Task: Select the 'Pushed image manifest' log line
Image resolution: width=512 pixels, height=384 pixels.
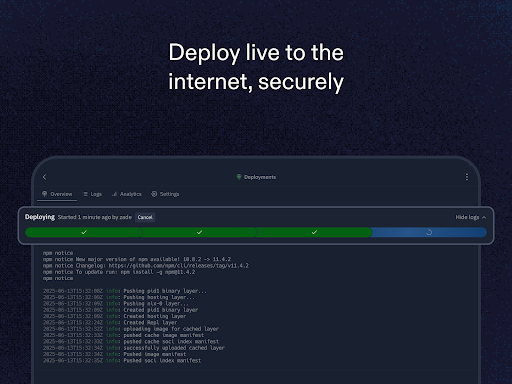Action: pyautogui.click(x=114, y=354)
